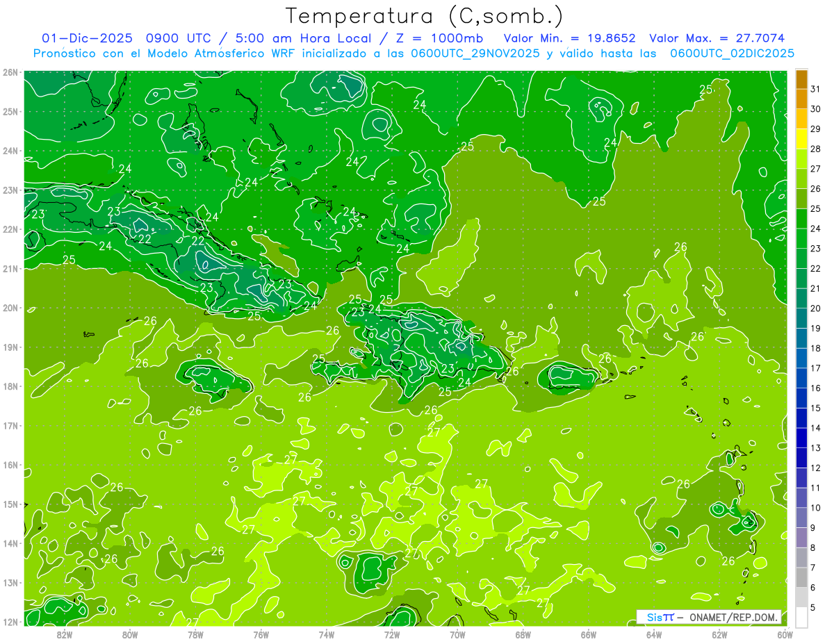Pick the blue colorbar swatch between 16 and 17
This screenshot has width=834, height=644.
coord(801,379)
